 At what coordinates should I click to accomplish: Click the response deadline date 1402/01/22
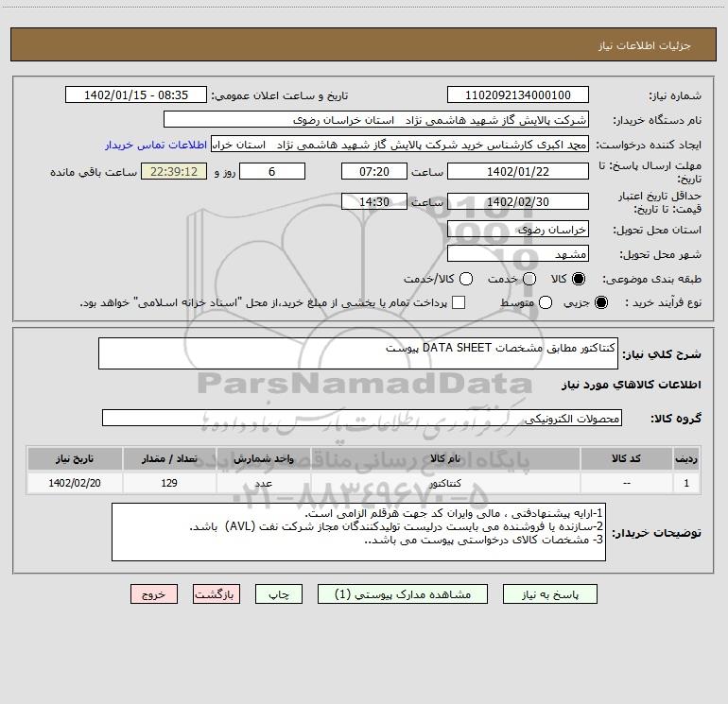tap(518, 171)
